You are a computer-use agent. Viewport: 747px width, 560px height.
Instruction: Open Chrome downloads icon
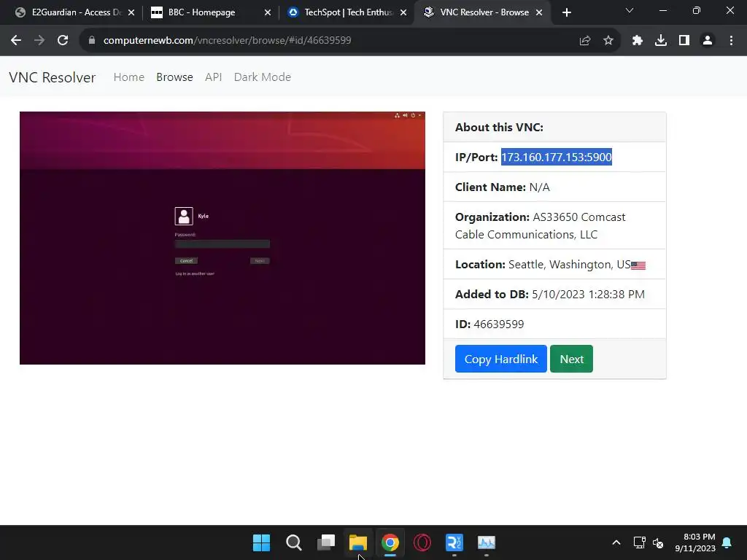click(661, 41)
